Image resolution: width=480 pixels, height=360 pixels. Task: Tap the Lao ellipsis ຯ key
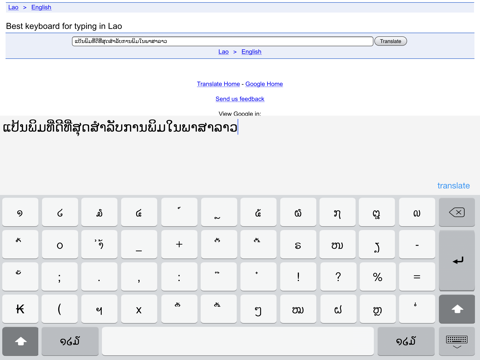(99, 309)
